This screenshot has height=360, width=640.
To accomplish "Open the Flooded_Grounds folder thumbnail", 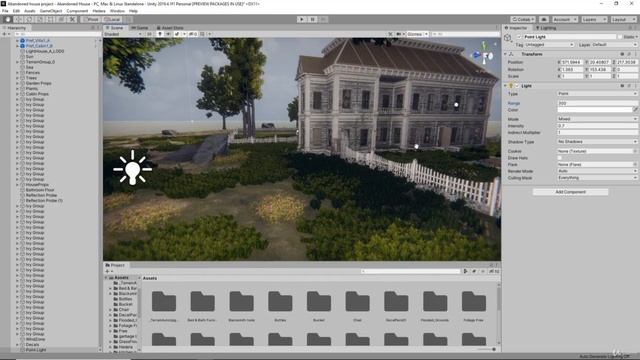I will point(435,302).
